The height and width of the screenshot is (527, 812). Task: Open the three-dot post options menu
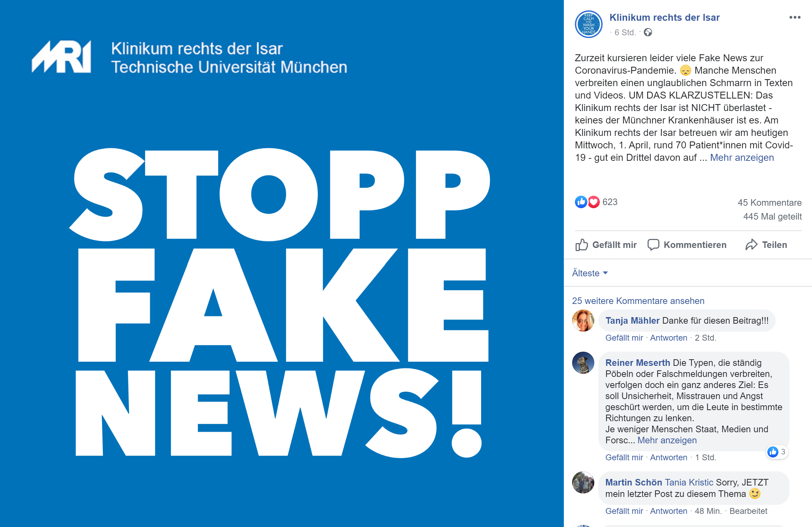[795, 17]
